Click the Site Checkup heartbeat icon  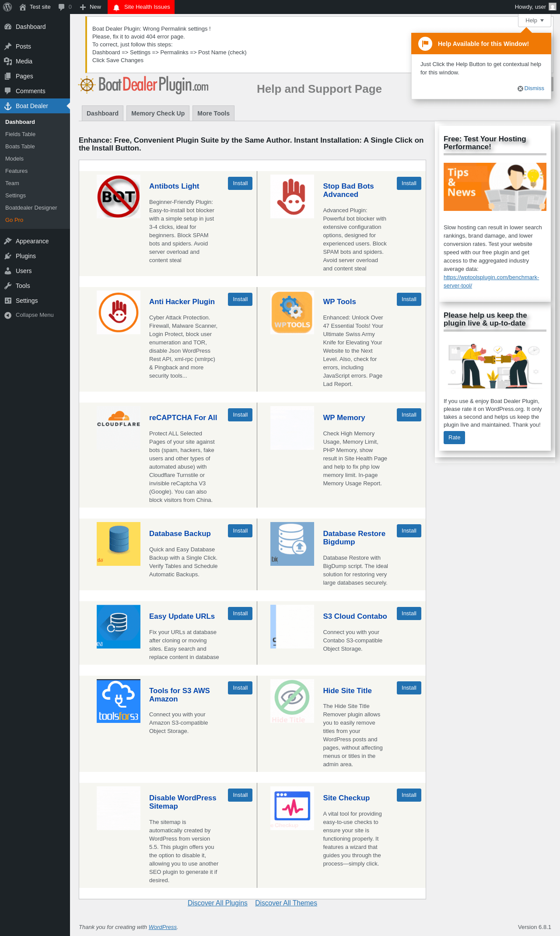click(292, 808)
